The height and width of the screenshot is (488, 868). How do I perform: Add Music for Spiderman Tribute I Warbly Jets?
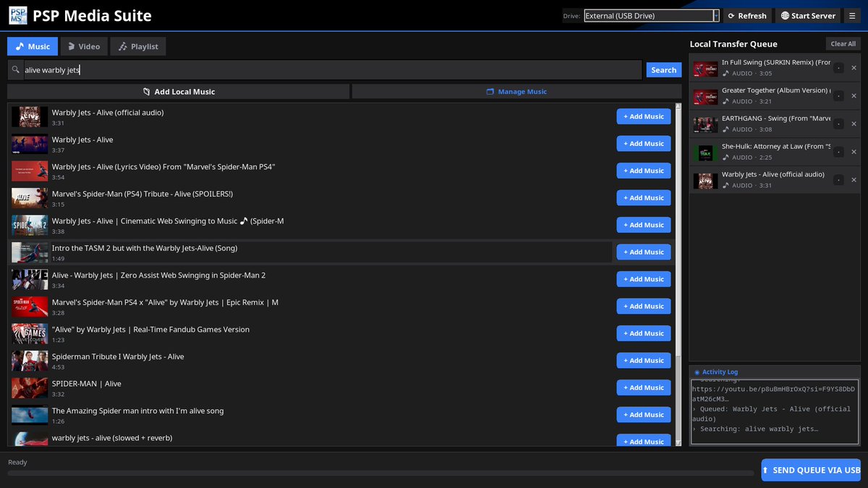point(643,361)
